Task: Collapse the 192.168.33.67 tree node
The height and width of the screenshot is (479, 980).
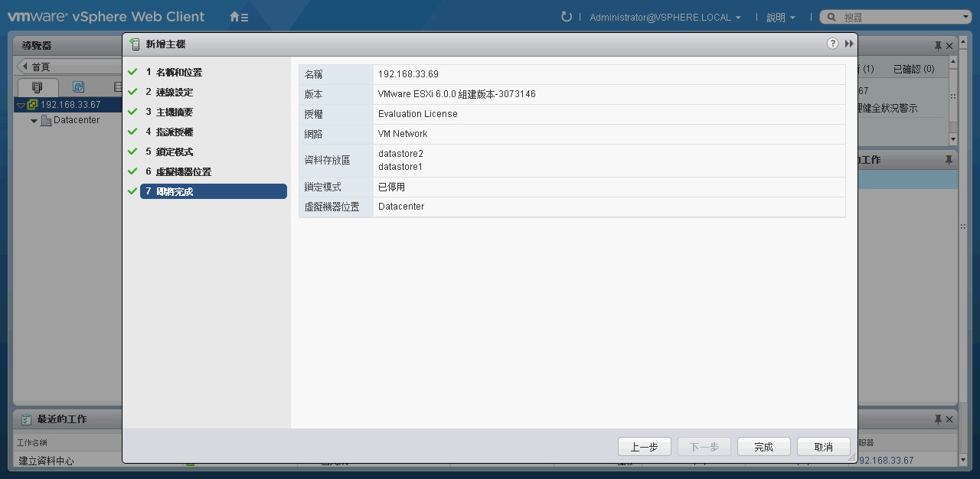Action: pyautogui.click(x=21, y=105)
